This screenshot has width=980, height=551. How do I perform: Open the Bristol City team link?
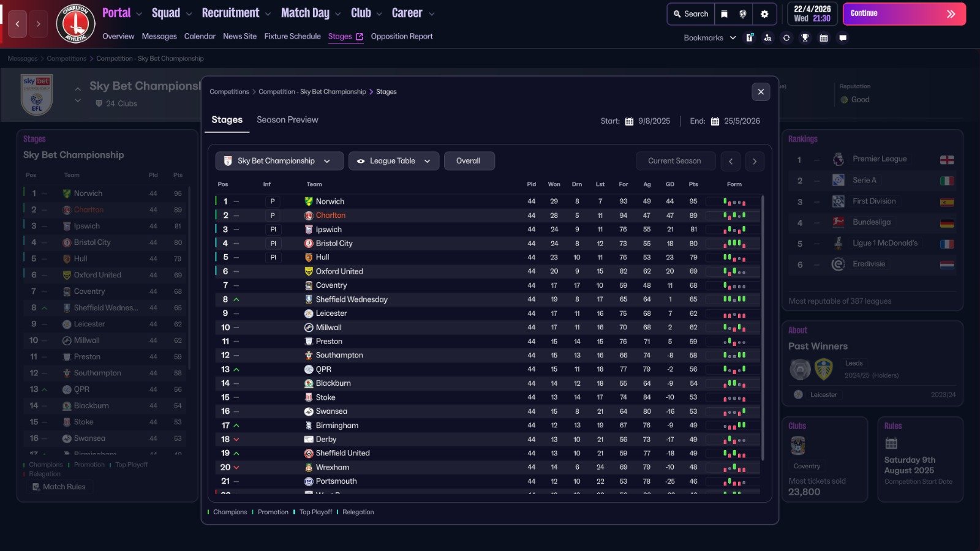(334, 244)
